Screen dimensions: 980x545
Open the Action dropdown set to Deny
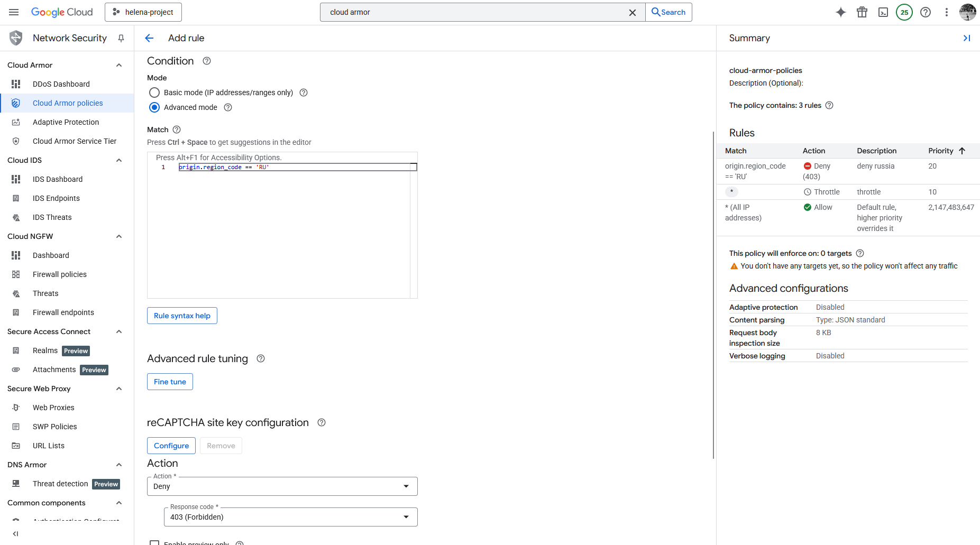point(282,486)
